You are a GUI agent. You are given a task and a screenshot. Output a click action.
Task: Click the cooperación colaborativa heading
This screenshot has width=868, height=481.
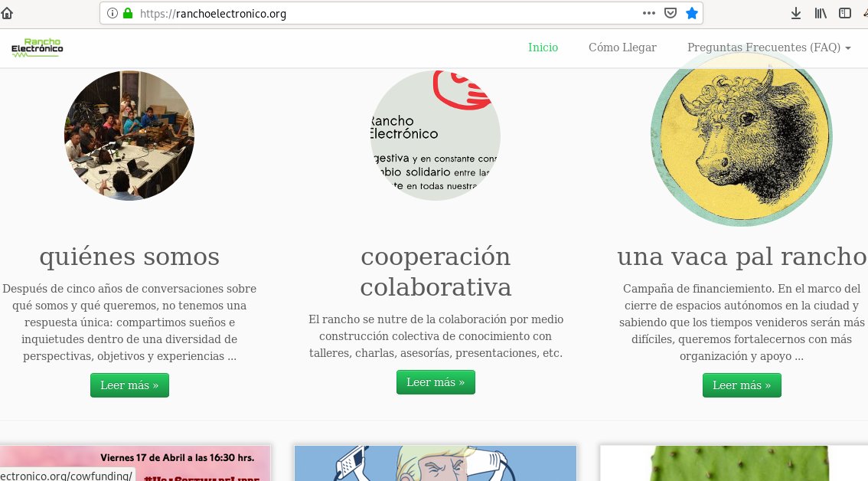[x=436, y=272]
